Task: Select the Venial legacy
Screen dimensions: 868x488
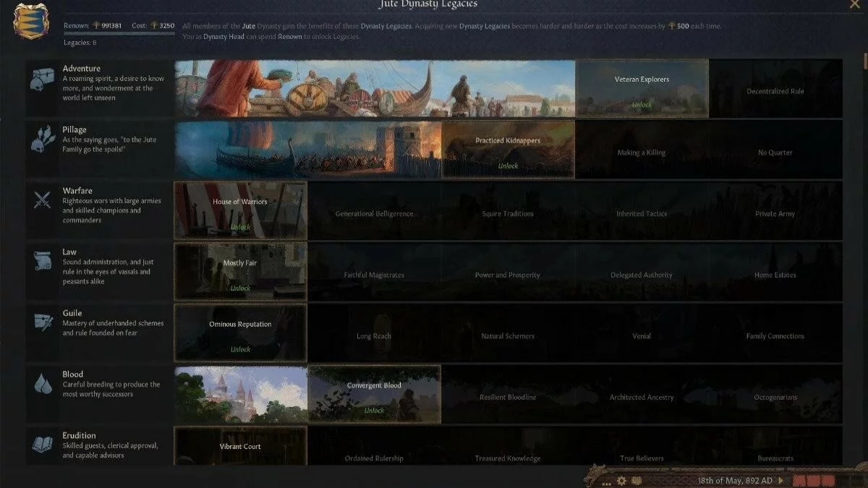Action: click(642, 333)
